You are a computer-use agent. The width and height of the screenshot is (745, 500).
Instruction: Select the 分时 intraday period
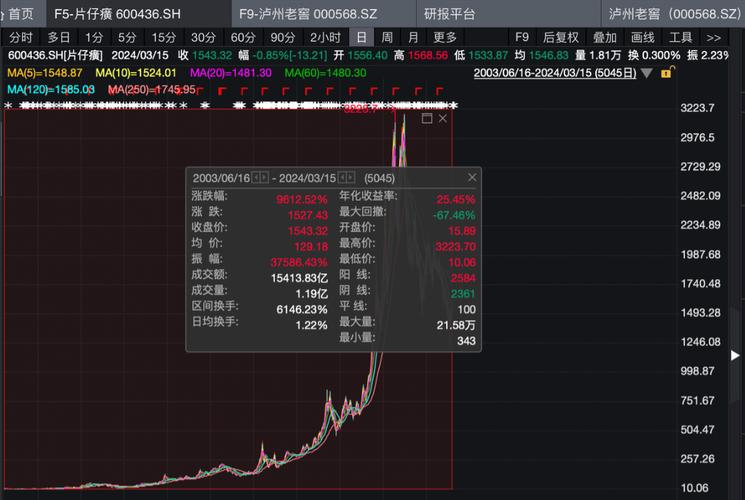click(20, 38)
